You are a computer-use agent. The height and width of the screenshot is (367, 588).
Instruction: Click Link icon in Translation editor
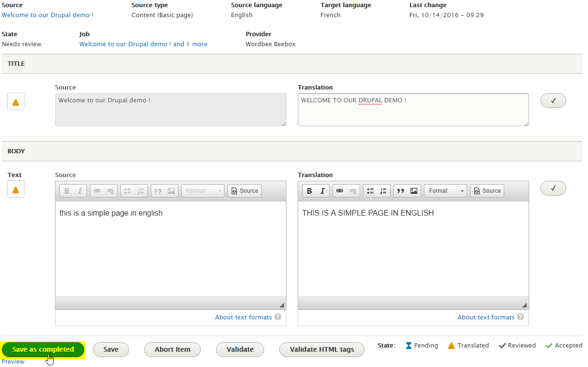340,191
